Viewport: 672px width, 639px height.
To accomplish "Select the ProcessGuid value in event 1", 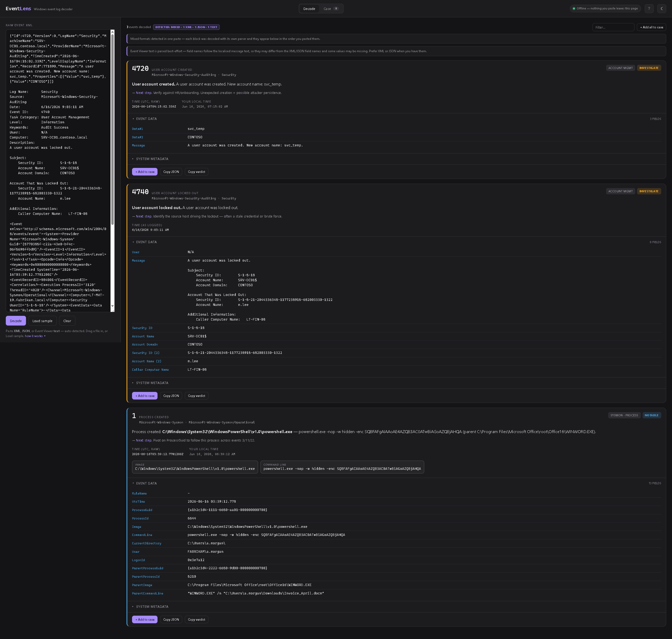I will pyautogui.click(x=227, y=510).
